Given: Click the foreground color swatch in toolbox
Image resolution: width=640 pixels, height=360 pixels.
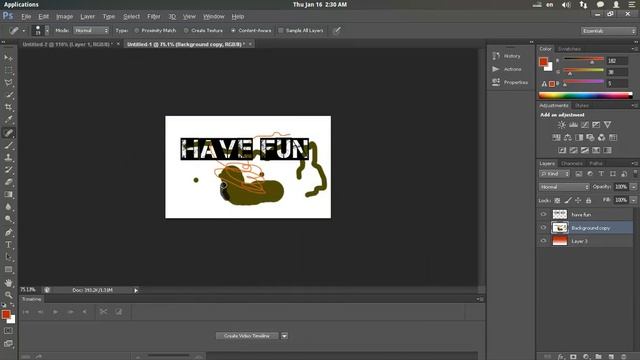Looking at the screenshot, I should tap(6, 314).
